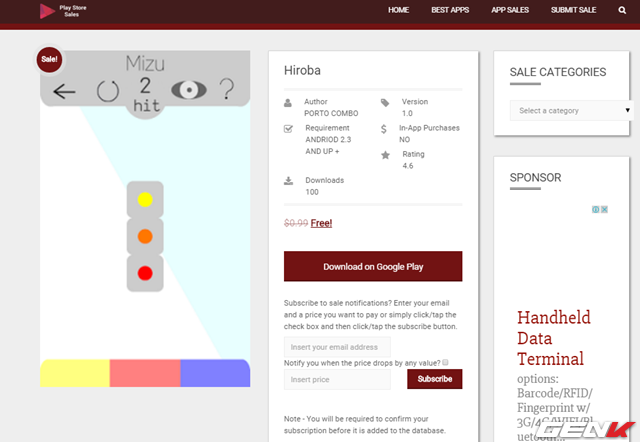This screenshot has height=442, width=640.
Task: Click the red Sale! badge
Action: (x=49, y=60)
